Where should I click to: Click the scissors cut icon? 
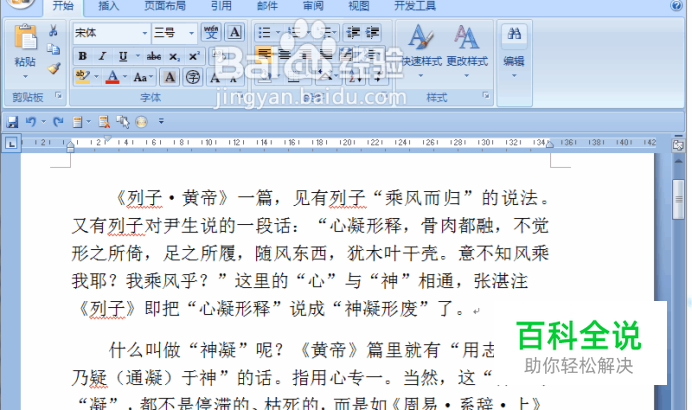pos(53,30)
